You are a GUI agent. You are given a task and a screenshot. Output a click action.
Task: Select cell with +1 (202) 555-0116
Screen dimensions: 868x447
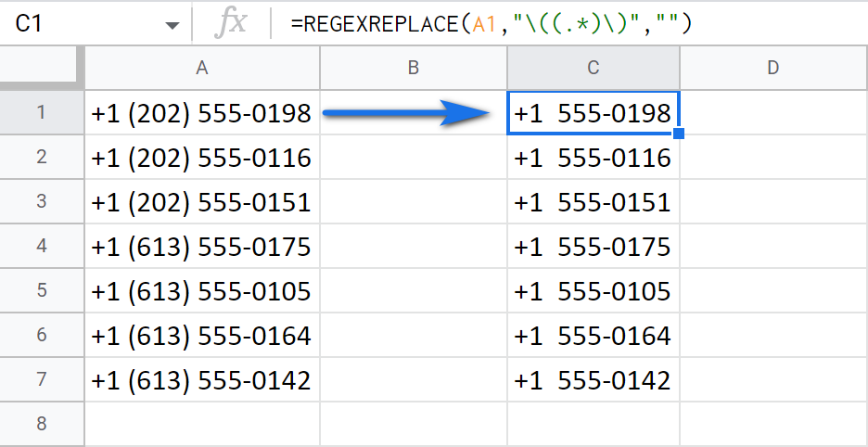pyautogui.click(x=202, y=157)
